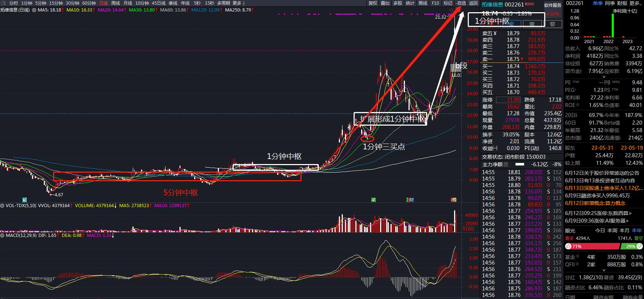Click the 看多 71% sentiment bar
The height and width of the screenshot is (299, 644).
[592, 246]
